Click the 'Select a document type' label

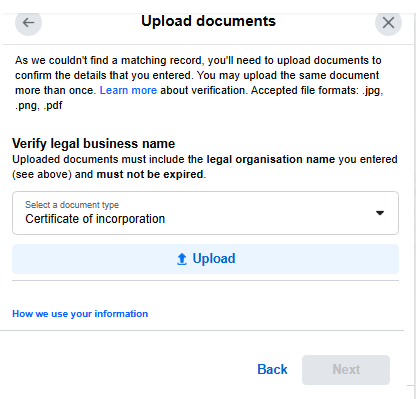[72, 205]
